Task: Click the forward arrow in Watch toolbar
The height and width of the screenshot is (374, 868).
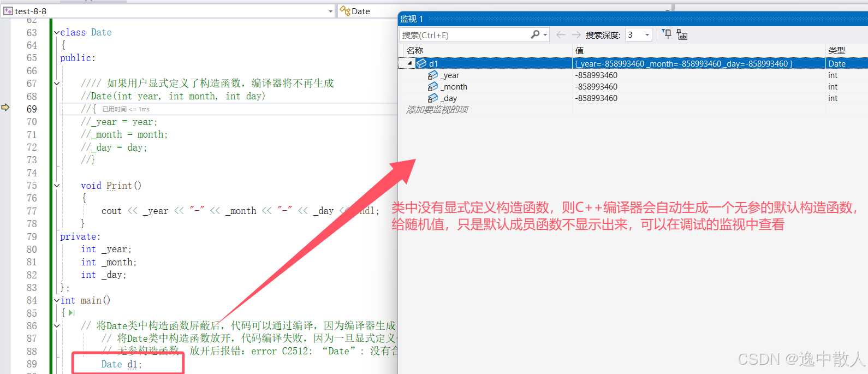Action: coord(576,34)
